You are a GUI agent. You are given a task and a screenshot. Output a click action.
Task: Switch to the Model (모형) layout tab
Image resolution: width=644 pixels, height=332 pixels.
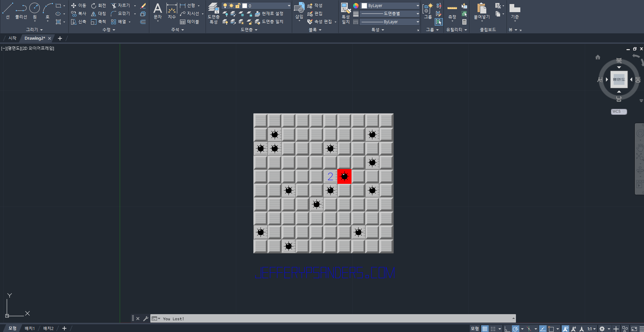12,328
